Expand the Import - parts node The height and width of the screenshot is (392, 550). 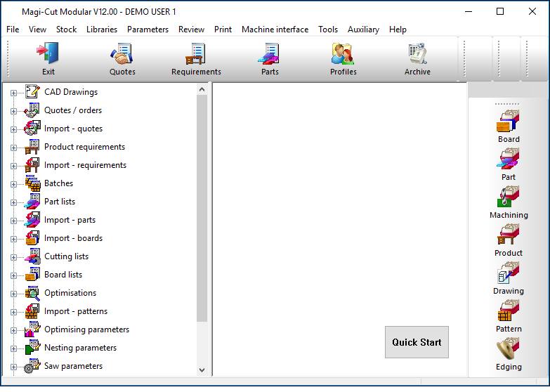point(13,221)
